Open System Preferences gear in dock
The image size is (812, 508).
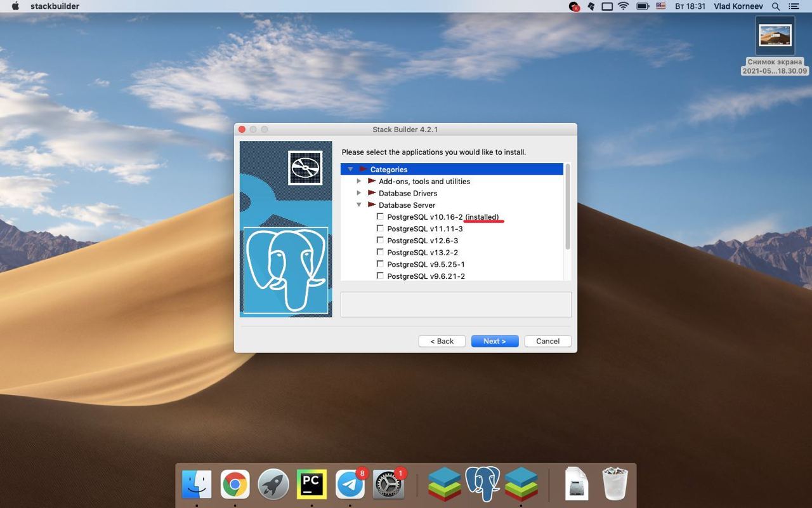[x=388, y=485]
